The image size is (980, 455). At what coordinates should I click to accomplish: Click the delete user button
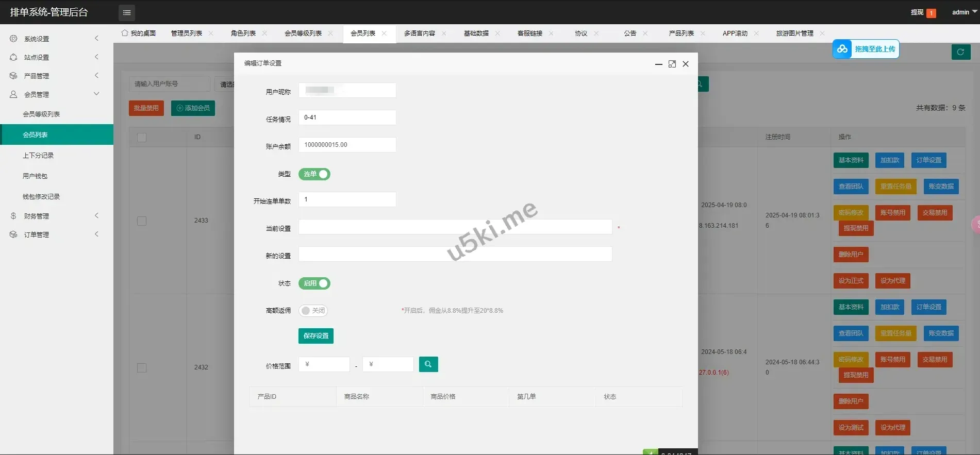[x=850, y=255]
